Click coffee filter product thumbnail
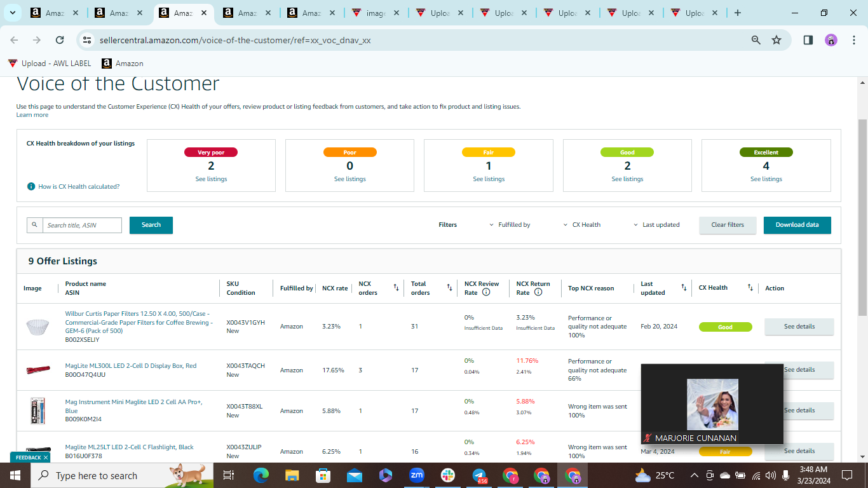 (x=37, y=327)
